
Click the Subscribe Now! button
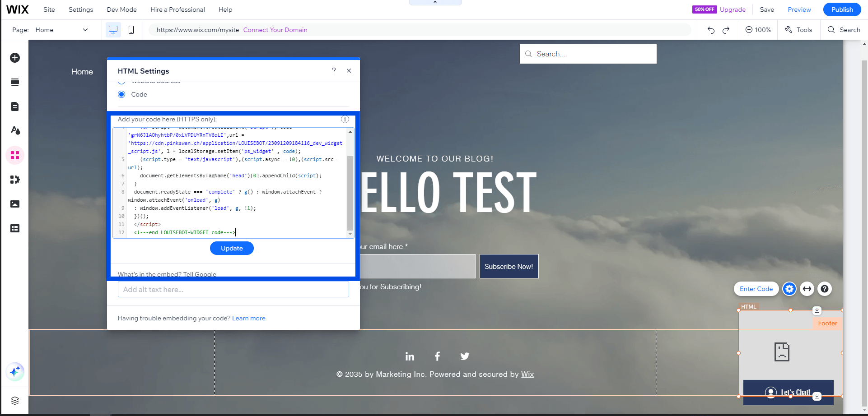pyautogui.click(x=509, y=266)
